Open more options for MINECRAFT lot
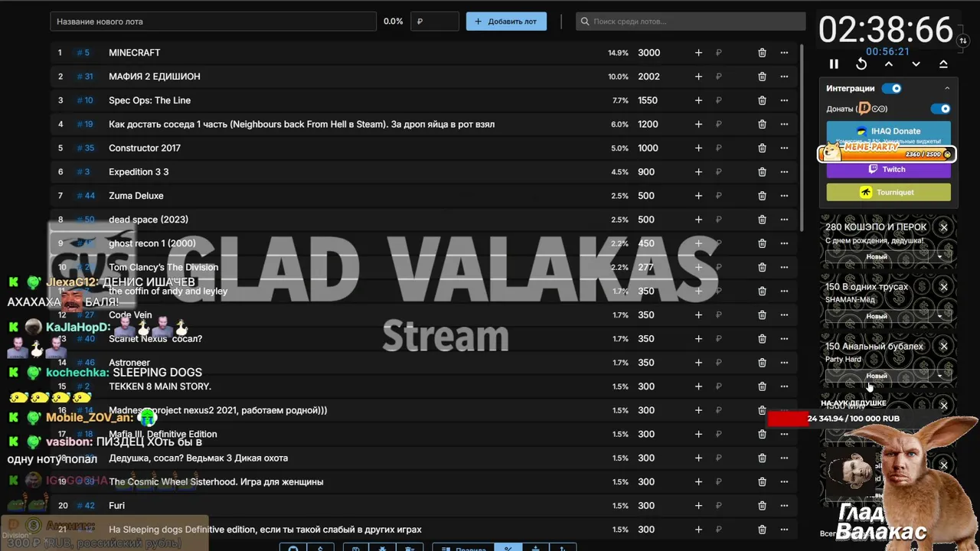980x551 pixels. [x=784, y=53]
